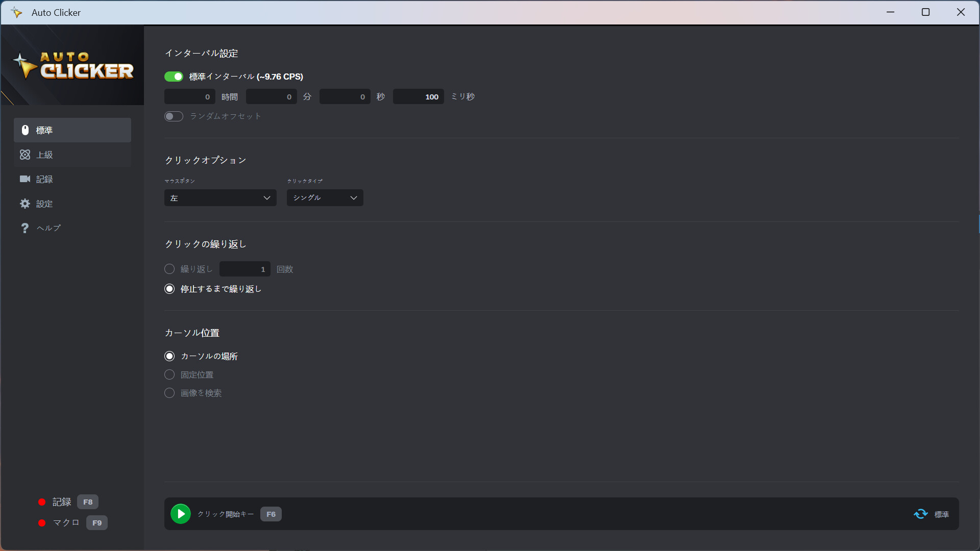
Task: Click the question mark ヘルプ icon
Action: pos(25,228)
